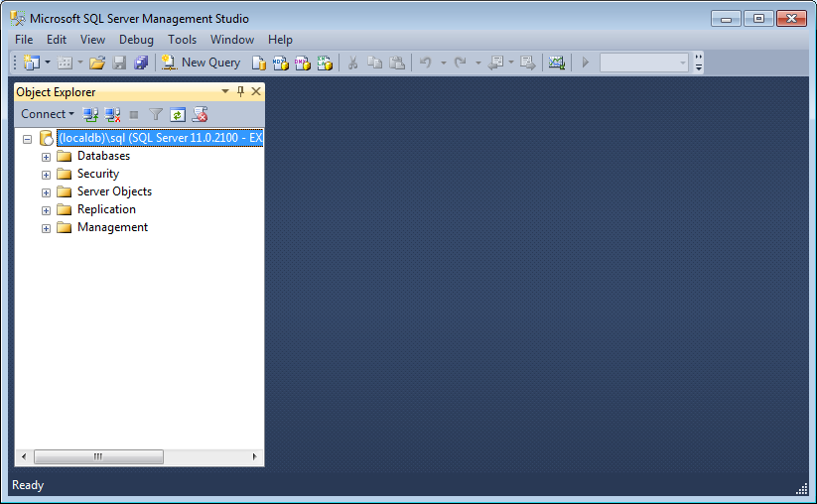Click the Add New Item icon
Image resolution: width=817 pixels, height=504 pixels.
65,63
